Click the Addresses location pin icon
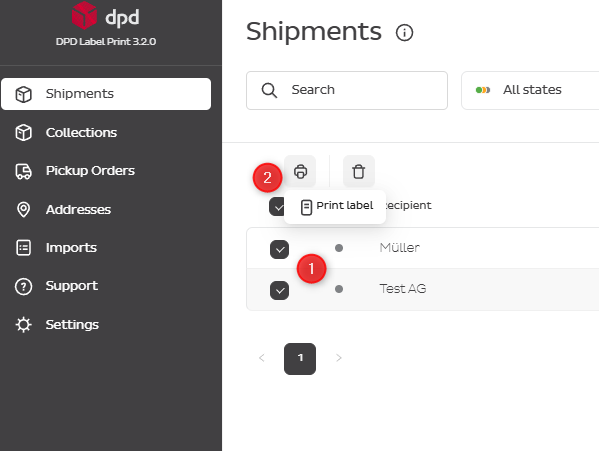 23,209
